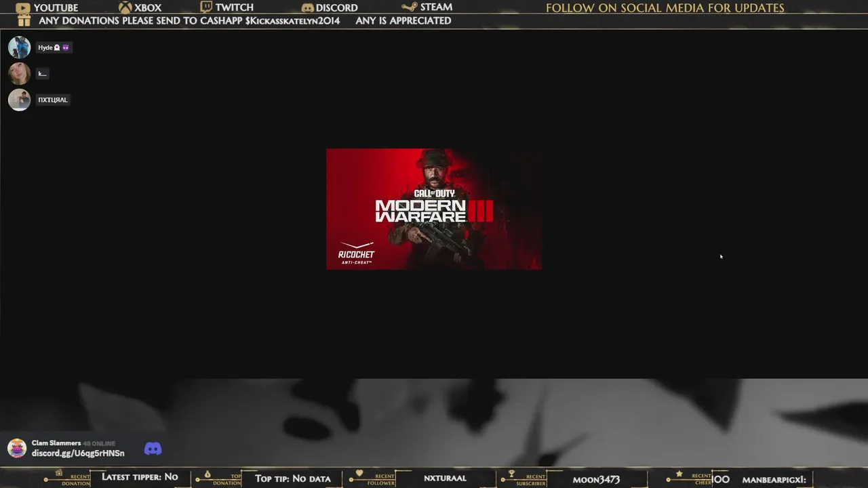
Task: Click the NXTURAL username label
Action: coord(53,100)
